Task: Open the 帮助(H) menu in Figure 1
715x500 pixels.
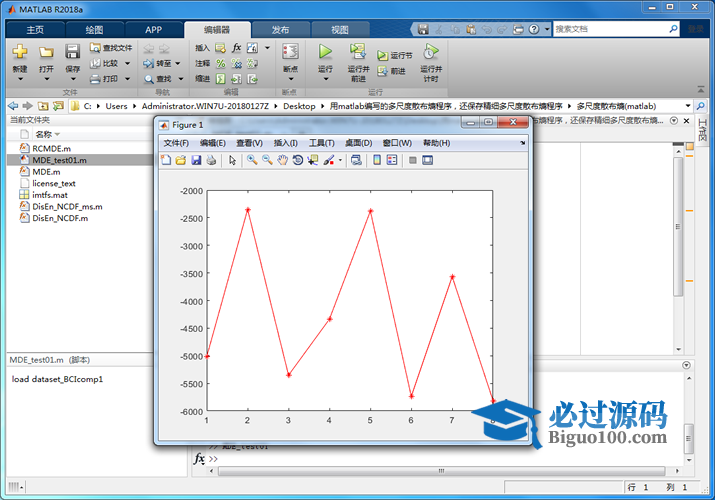Action: [436, 143]
